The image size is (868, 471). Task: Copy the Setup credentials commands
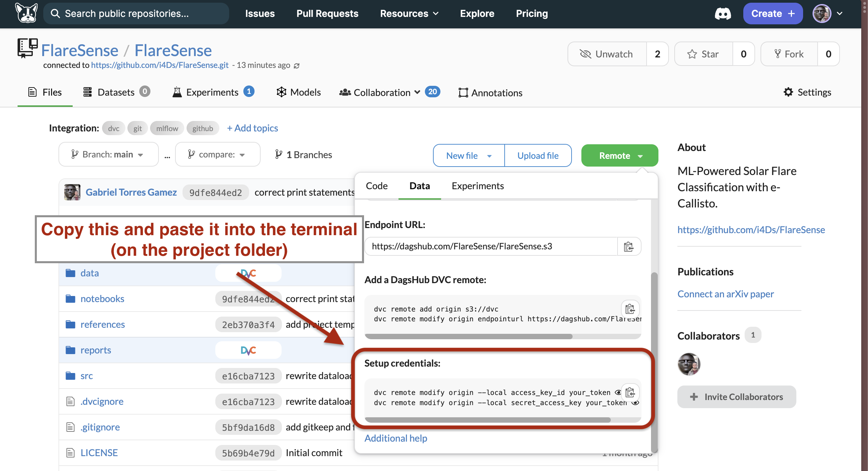coord(630,393)
